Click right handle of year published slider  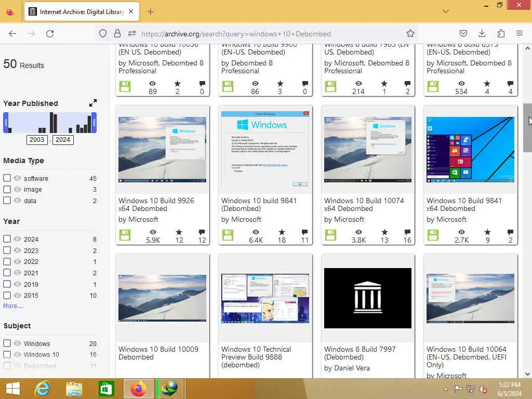[x=95, y=123]
